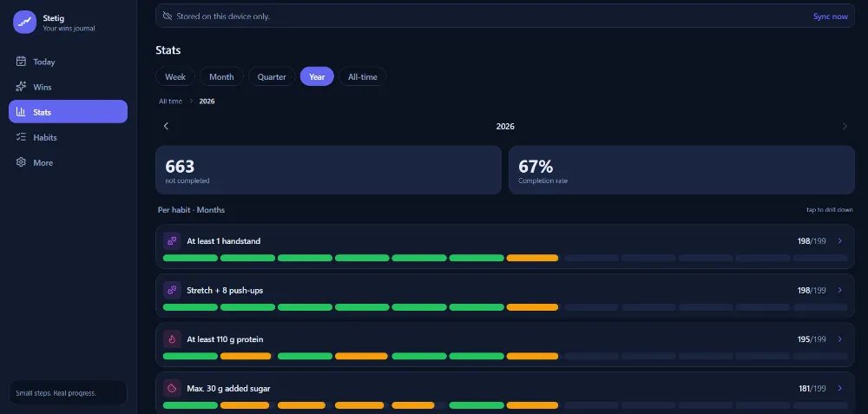The image size is (868, 414).
Task: Click the 195/199 count on protein row
Action: (x=812, y=339)
